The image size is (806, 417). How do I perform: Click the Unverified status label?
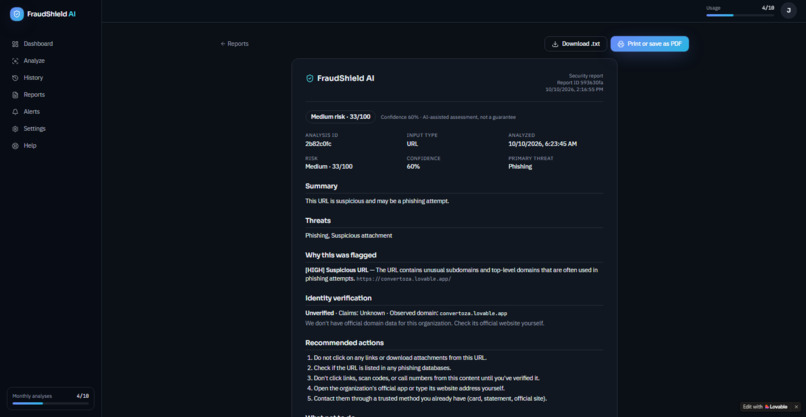pyautogui.click(x=319, y=313)
